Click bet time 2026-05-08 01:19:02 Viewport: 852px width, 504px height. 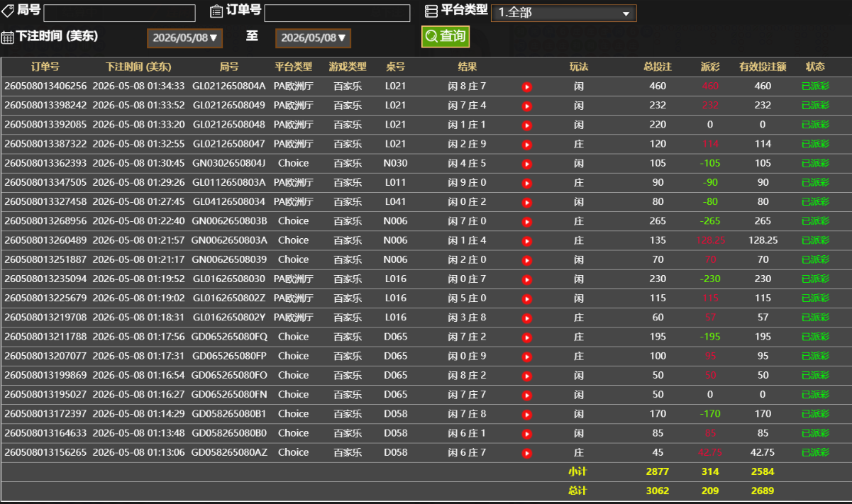138,298
